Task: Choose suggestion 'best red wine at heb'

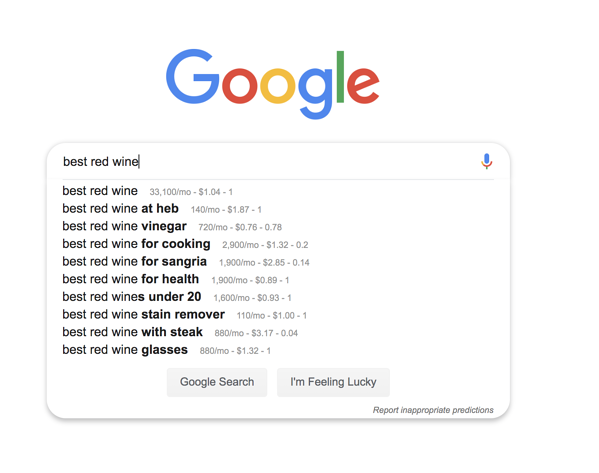Action: click(x=120, y=209)
